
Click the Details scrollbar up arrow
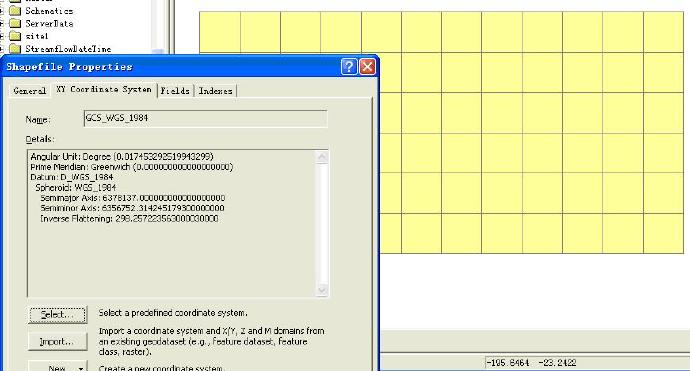[x=322, y=157]
